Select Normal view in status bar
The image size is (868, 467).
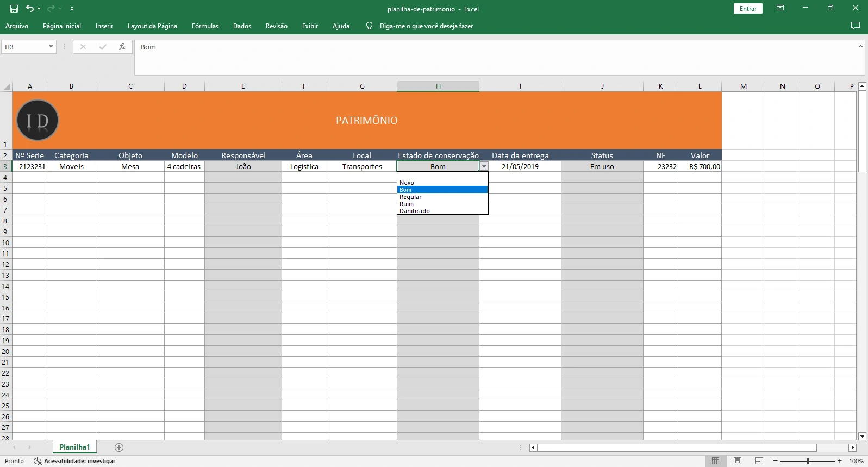pyautogui.click(x=716, y=461)
